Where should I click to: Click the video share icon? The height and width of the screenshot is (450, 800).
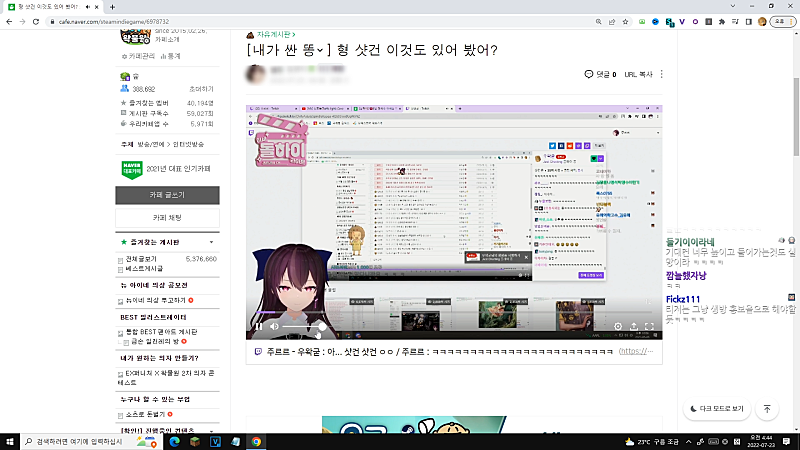(x=634, y=326)
